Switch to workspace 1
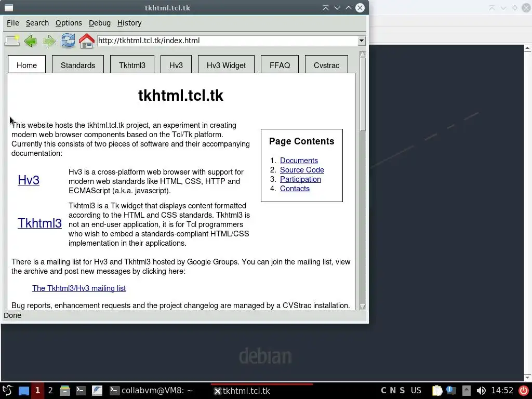Viewport: 532px width, 399px height. pyautogui.click(x=37, y=391)
